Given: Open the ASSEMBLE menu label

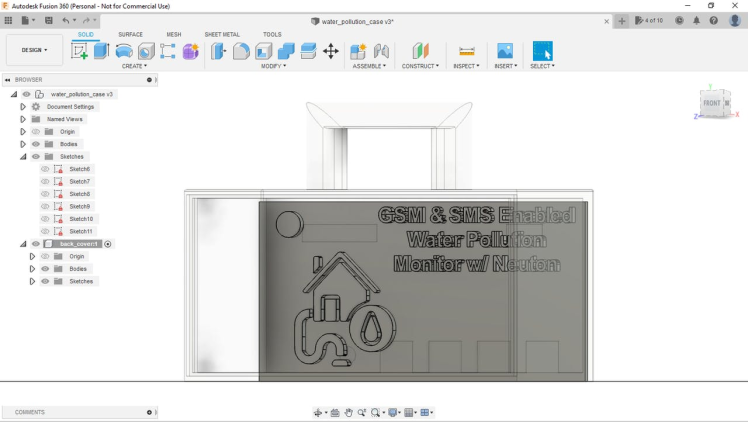Looking at the screenshot, I should click(x=369, y=66).
